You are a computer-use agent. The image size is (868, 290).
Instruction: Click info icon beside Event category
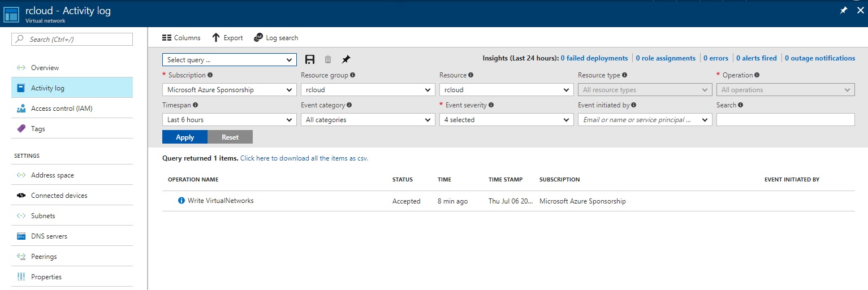click(x=349, y=105)
